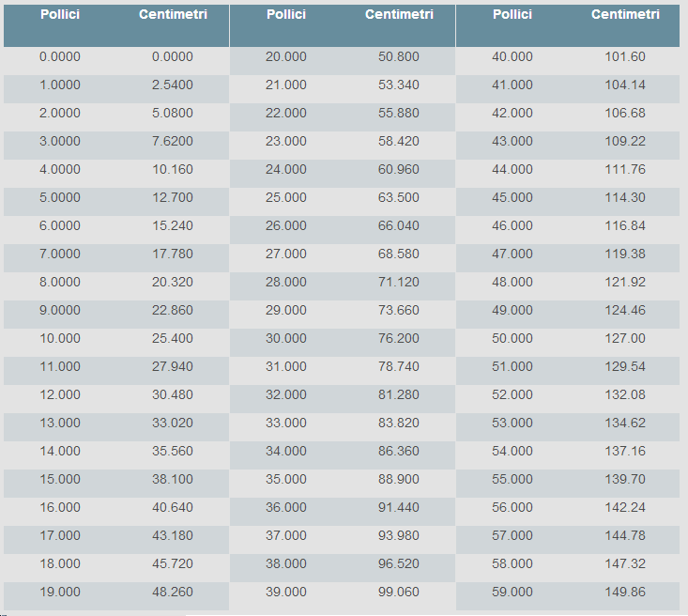The height and width of the screenshot is (616, 688).
Task: Click the 12.700 centimetri cell
Action: pos(173,198)
